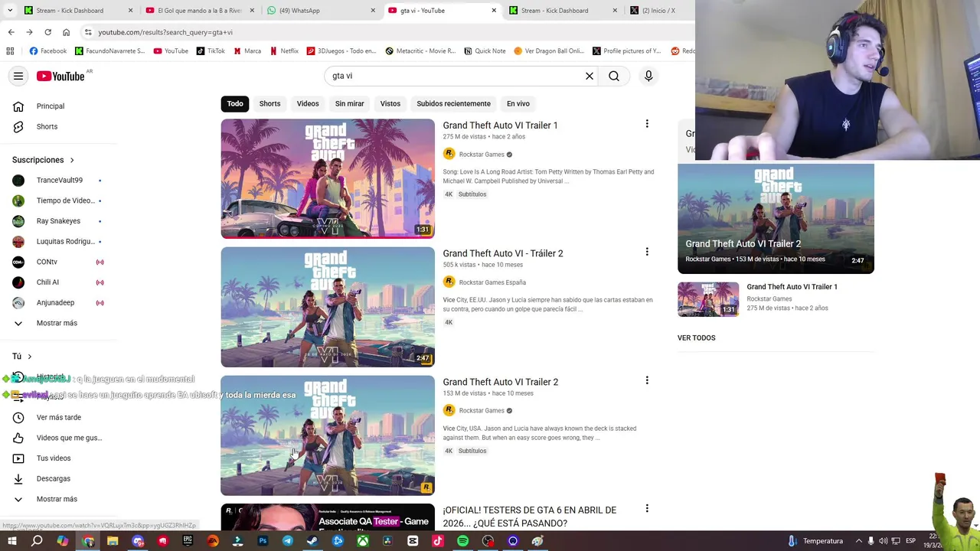Play large Trailer 2 card in right panel
Screen dimensions: 980x551
click(776, 219)
